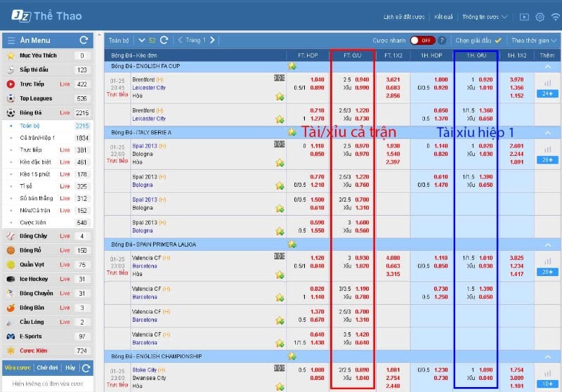The height and width of the screenshot is (392, 562).
Task: Click the help question mark beside Cược nhanh
Action: tap(442, 41)
